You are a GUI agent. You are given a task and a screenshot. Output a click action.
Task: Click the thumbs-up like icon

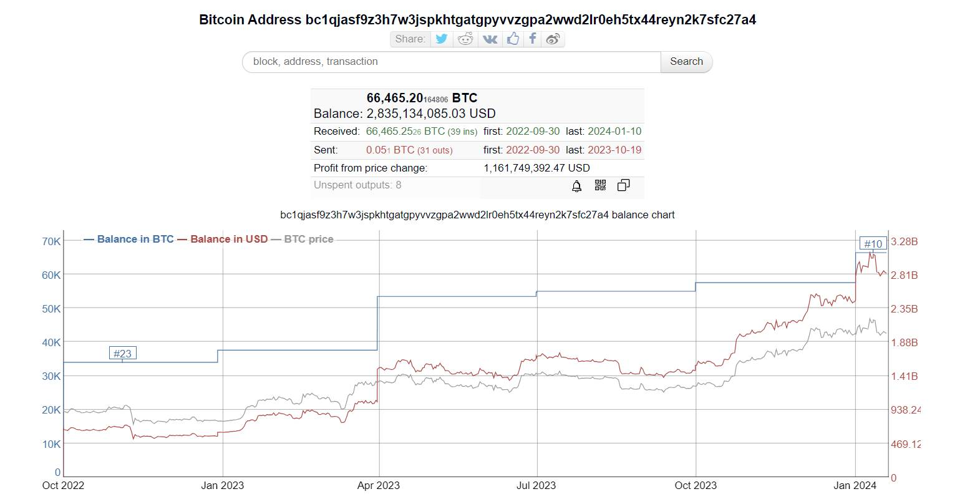tap(513, 39)
